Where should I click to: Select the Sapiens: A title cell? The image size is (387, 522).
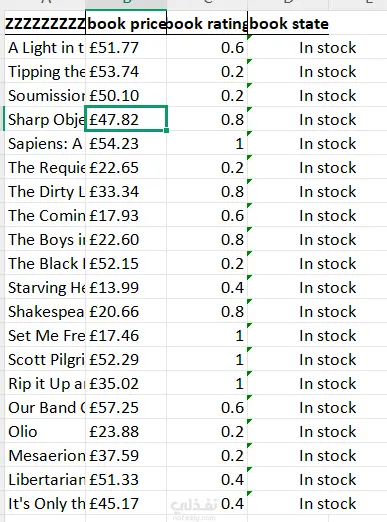coord(45,143)
